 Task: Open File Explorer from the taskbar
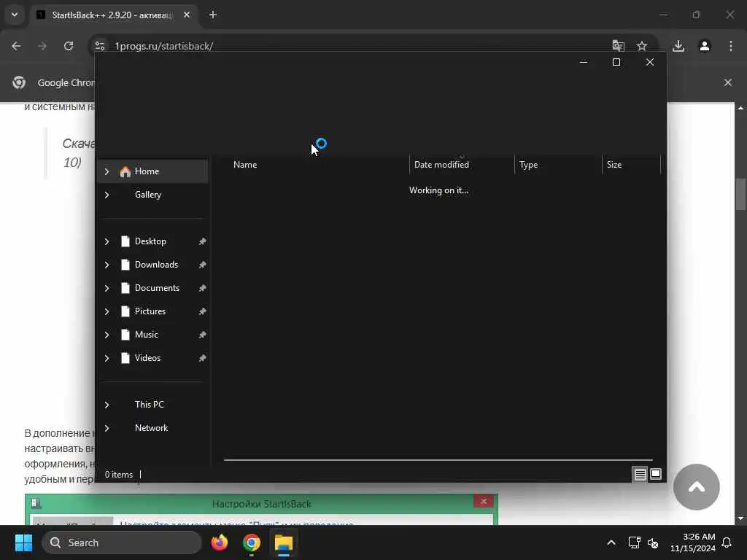coord(284,542)
